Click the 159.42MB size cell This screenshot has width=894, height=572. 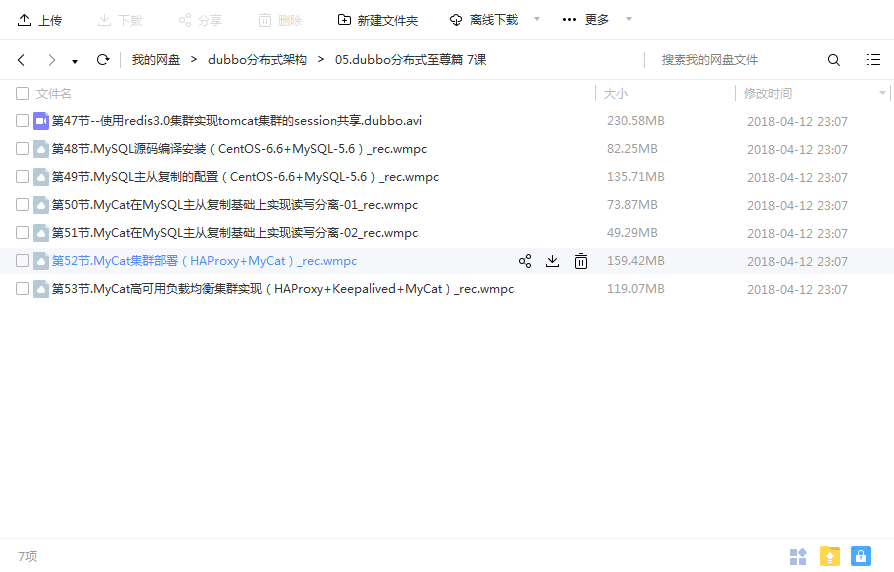[636, 261]
